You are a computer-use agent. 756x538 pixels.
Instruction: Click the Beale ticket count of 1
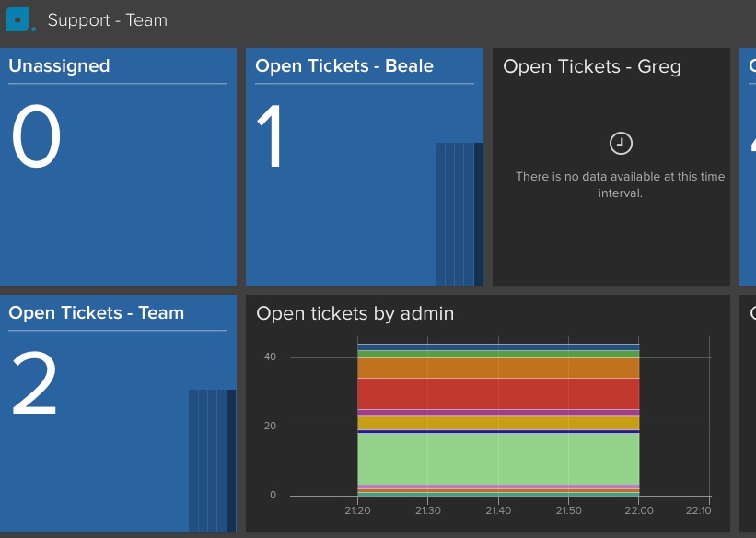click(x=270, y=136)
